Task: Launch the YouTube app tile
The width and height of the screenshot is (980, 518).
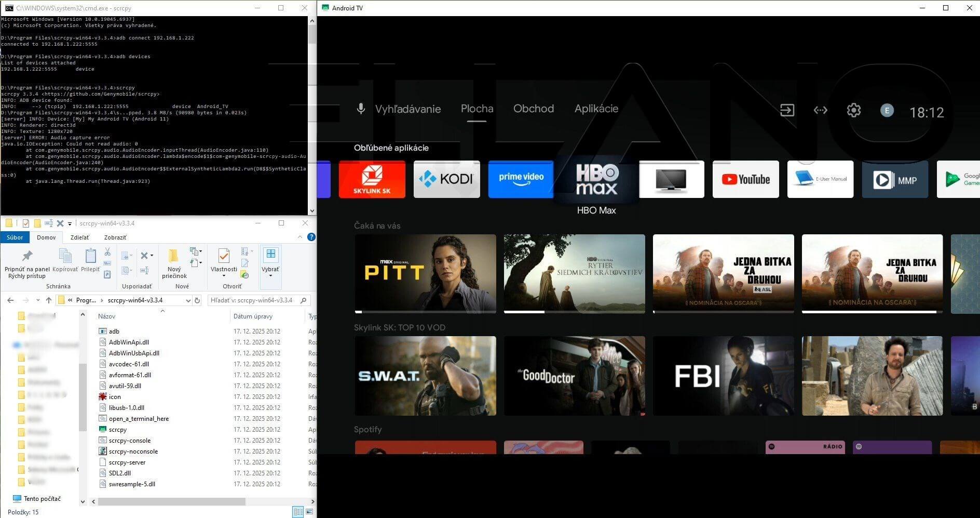Action: pos(745,179)
